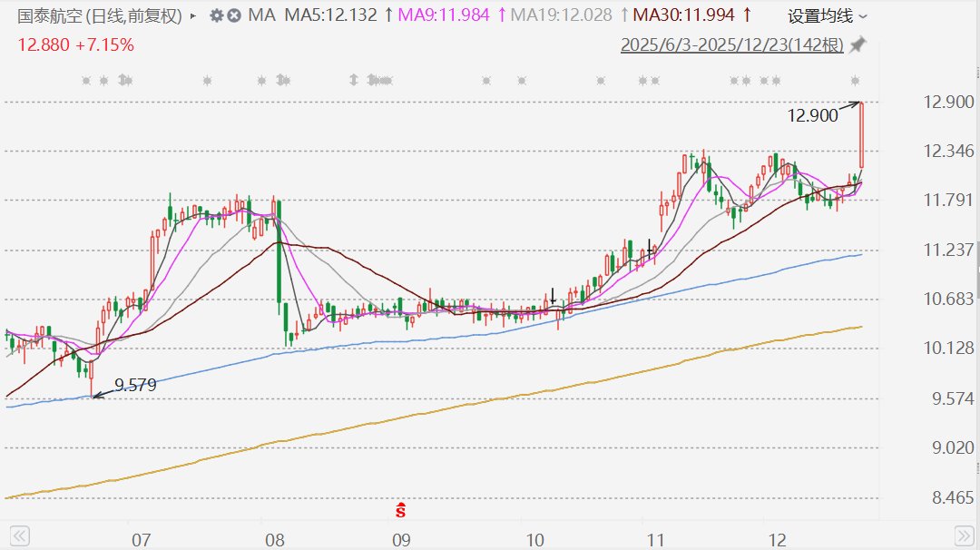This screenshot has height=550, width=980.
Task: Jump to month 09 on time axis
Action: [401, 540]
